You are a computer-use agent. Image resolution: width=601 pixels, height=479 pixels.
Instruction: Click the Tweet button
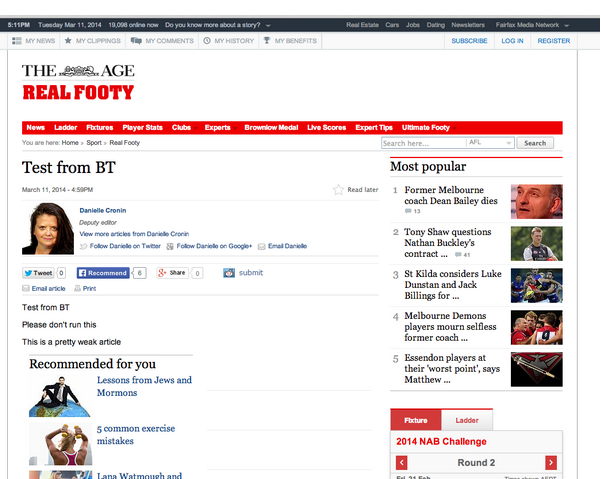point(38,273)
